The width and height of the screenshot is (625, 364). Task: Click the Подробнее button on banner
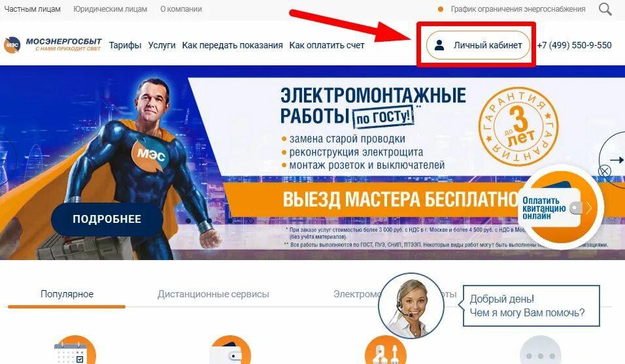107,219
